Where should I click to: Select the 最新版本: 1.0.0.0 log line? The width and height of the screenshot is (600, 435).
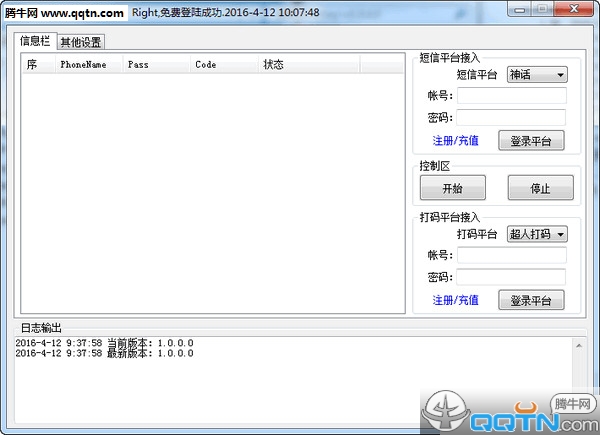pos(104,353)
